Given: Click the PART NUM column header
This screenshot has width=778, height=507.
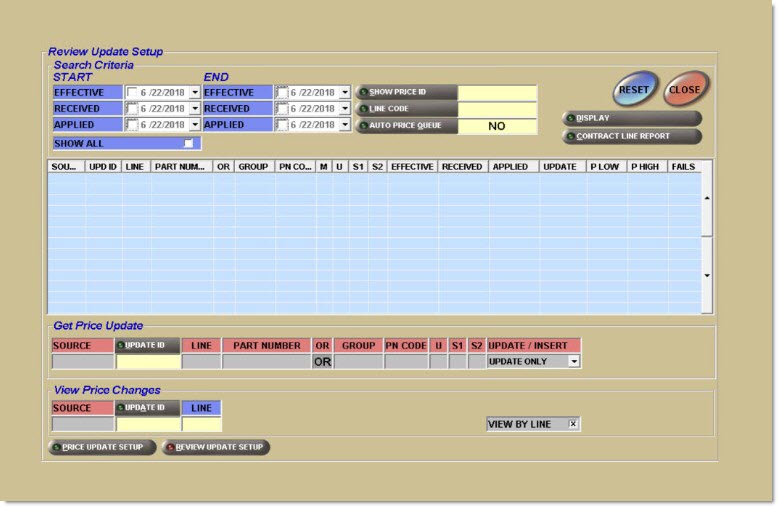Looking at the screenshot, I should tap(181, 167).
